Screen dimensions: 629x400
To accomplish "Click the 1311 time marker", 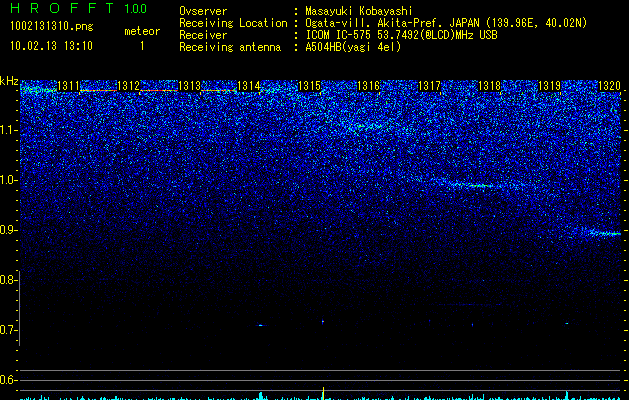I will click(68, 85).
